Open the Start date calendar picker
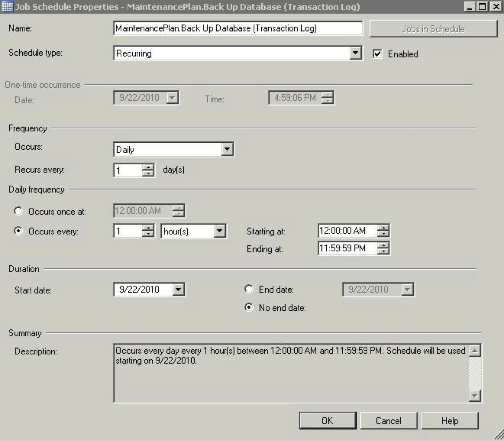The width and height of the screenshot is (504, 441). click(x=178, y=289)
